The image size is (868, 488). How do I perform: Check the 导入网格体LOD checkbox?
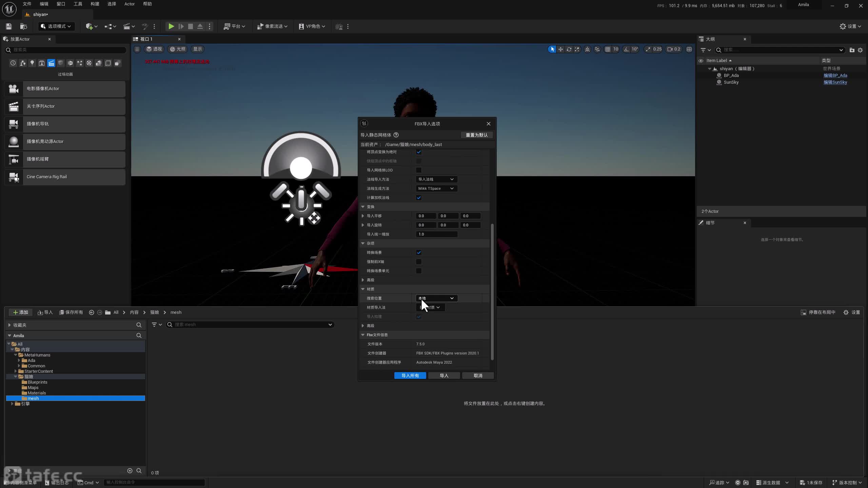tap(419, 170)
